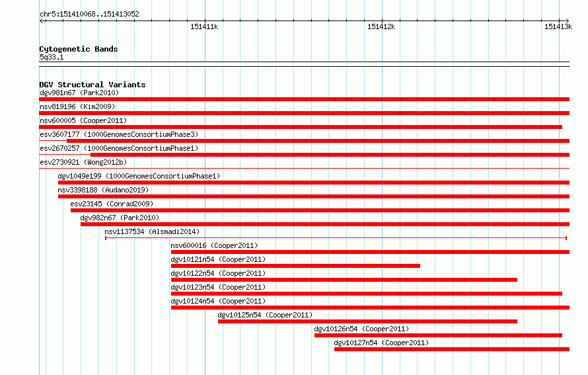This screenshot has width=588, height=375.
Task: Select the thin red line under esv2730921
Action: point(304,168)
